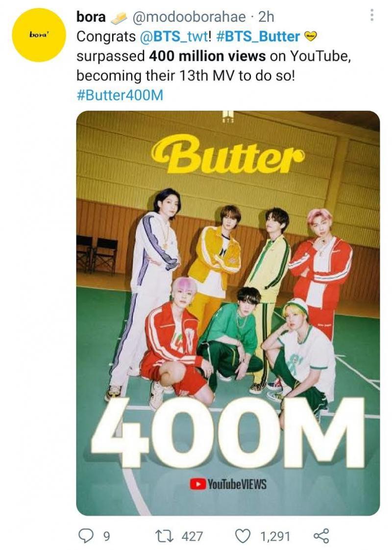Click the 2h timestamp of the tweet
Image resolution: width=392 pixels, height=550 pixels.
click(266, 17)
